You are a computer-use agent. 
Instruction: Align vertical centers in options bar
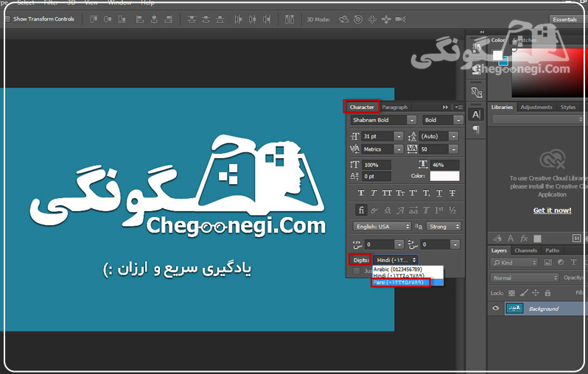click(108, 19)
